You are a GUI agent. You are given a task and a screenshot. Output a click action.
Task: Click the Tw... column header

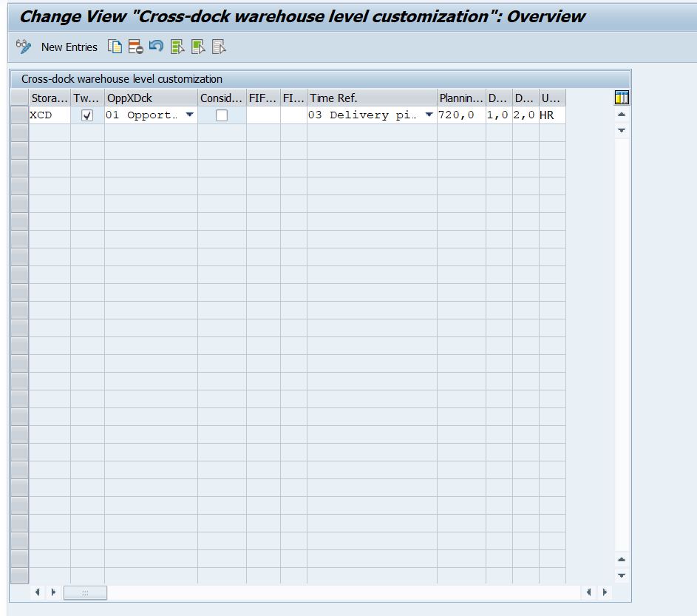point(87,98)
